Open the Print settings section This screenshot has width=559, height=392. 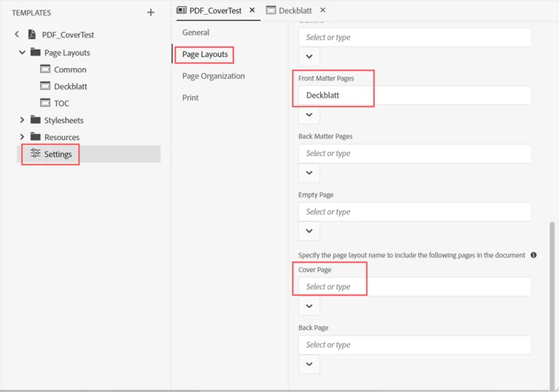click(190, 98)
